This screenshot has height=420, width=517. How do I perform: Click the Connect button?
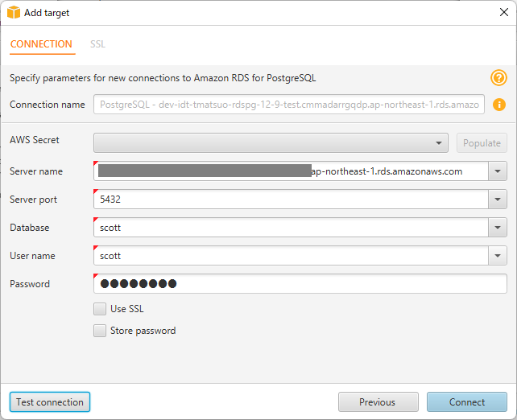coord(467,401)
